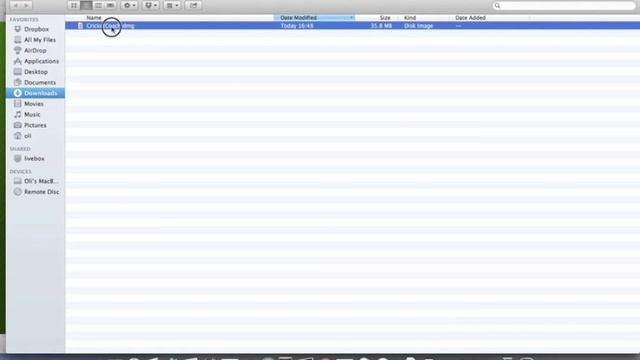Open Music folder from sidebar
640x360 pixels.
point(32,114)
